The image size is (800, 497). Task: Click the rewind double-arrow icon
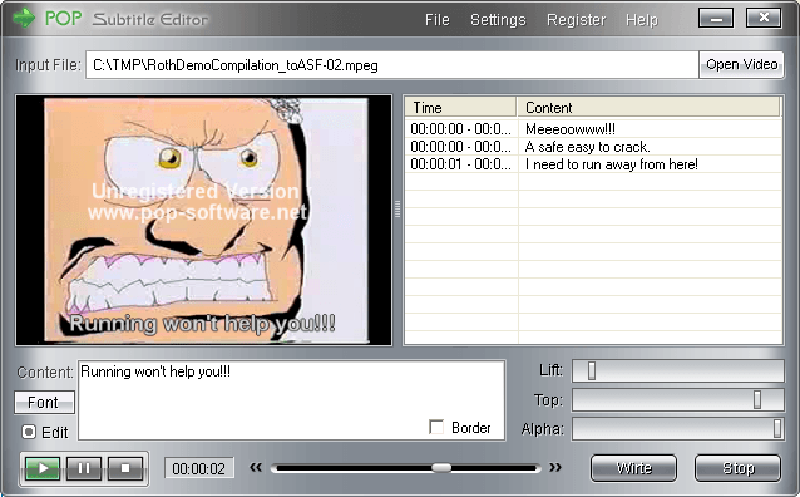coord(256,467)
